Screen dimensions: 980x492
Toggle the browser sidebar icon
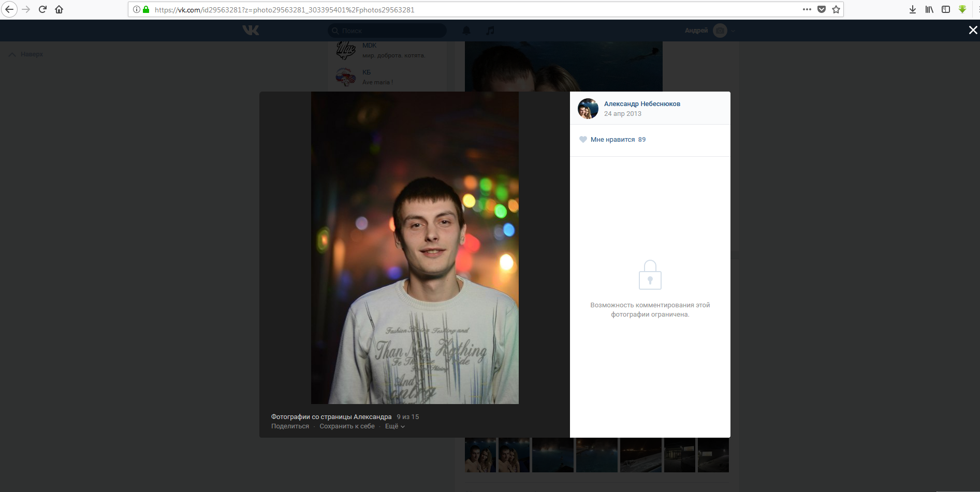[946, 9]
